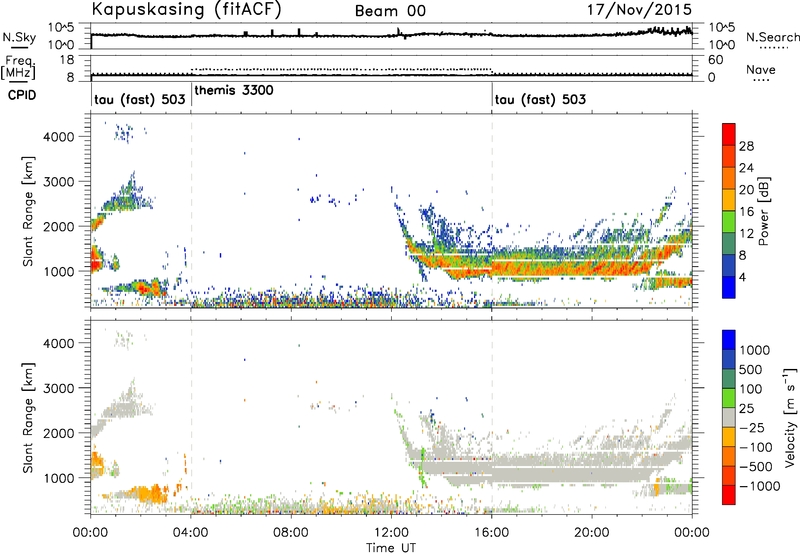Click the 04:00 time tick label
Viewport: 800px width, 554px height.
pos(191,533)
